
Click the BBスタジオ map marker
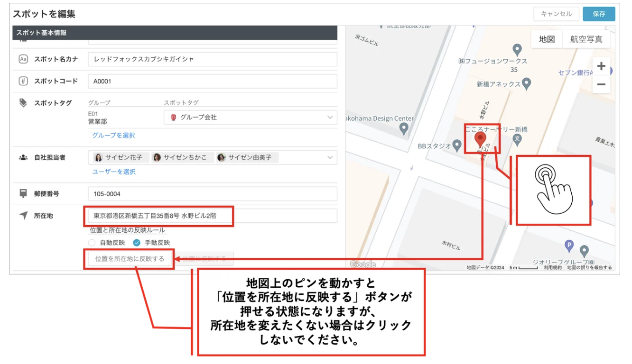click(457, 146)
